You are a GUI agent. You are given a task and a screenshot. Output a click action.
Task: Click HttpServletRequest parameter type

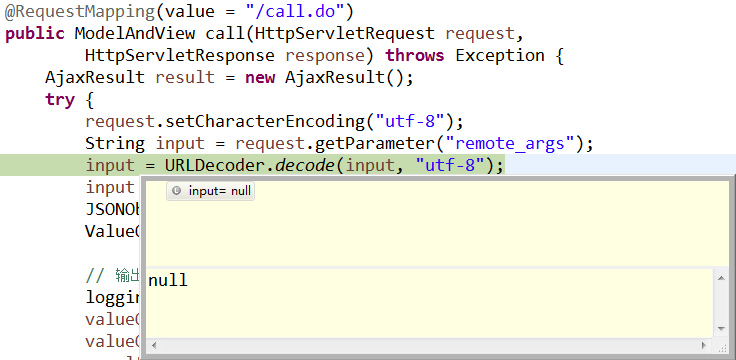(344, 34)
